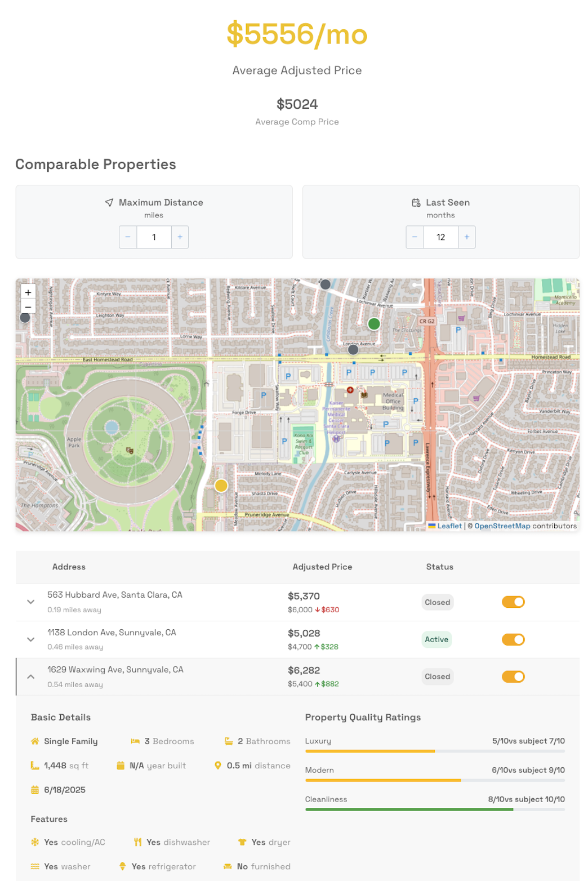Turn off the 1138 London Ave comparison toggle
This screenshot has width=588, height=881.
[513, 639]
